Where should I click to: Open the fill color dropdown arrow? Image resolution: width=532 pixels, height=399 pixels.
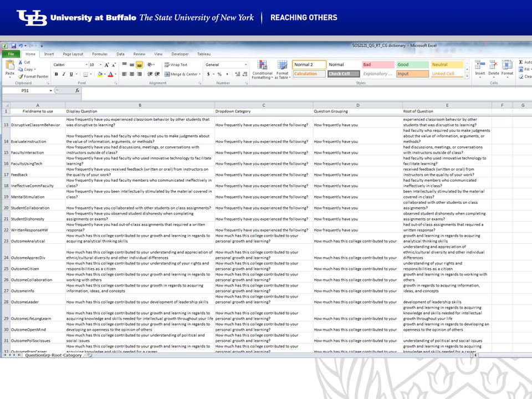(x=105, y=74)
